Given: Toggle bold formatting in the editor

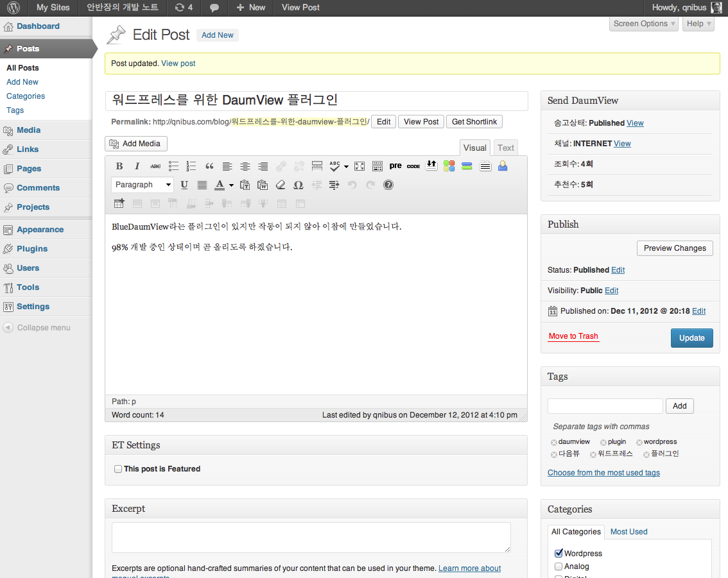Looking at the screenshot, I should point(119,166).
